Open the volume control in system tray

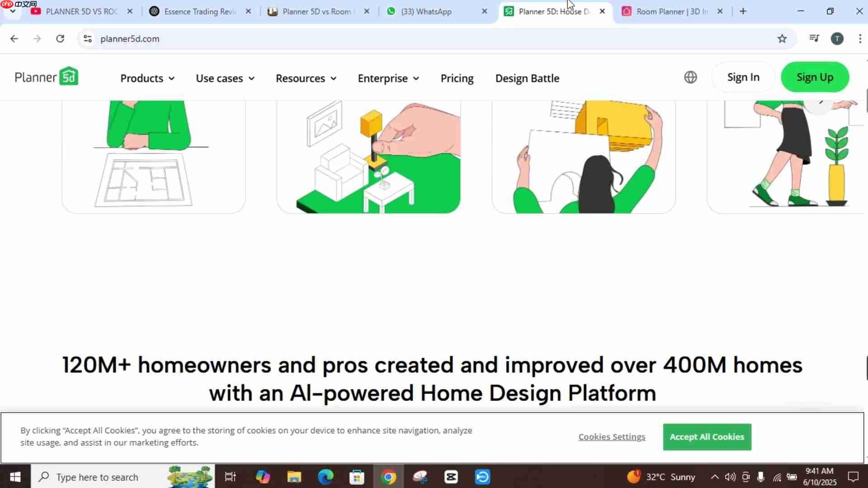click(730, 477)
